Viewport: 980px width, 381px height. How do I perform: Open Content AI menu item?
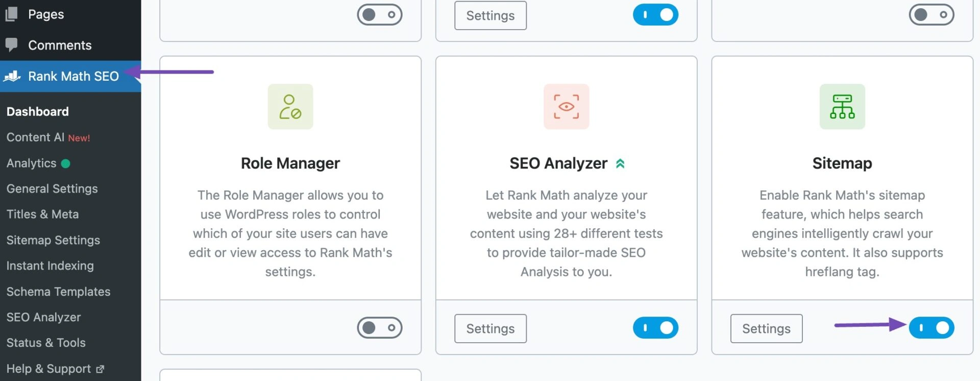[36, 137]
